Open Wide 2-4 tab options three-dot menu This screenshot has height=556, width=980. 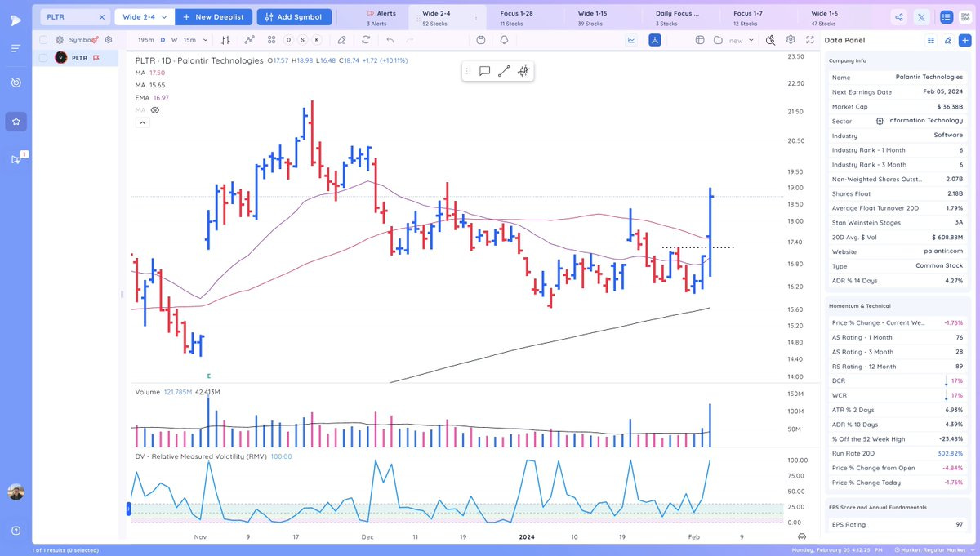(x=475, y=18)
